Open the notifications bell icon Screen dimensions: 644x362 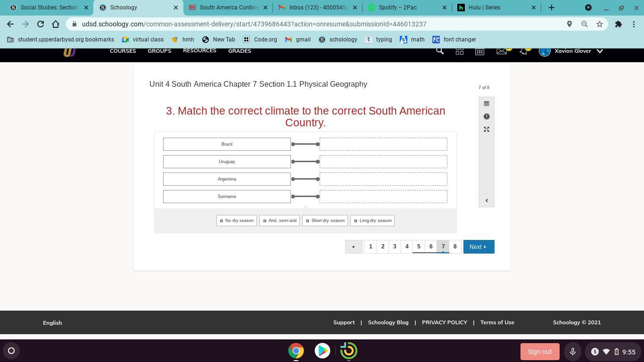[523, 51]
